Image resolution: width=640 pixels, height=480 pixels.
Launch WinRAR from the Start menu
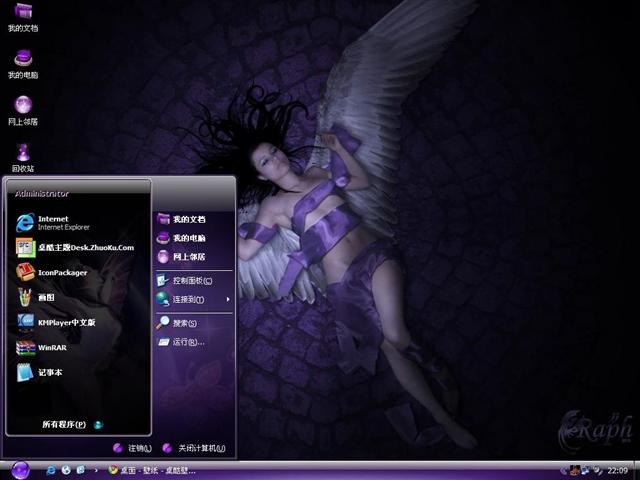[52, 347]
